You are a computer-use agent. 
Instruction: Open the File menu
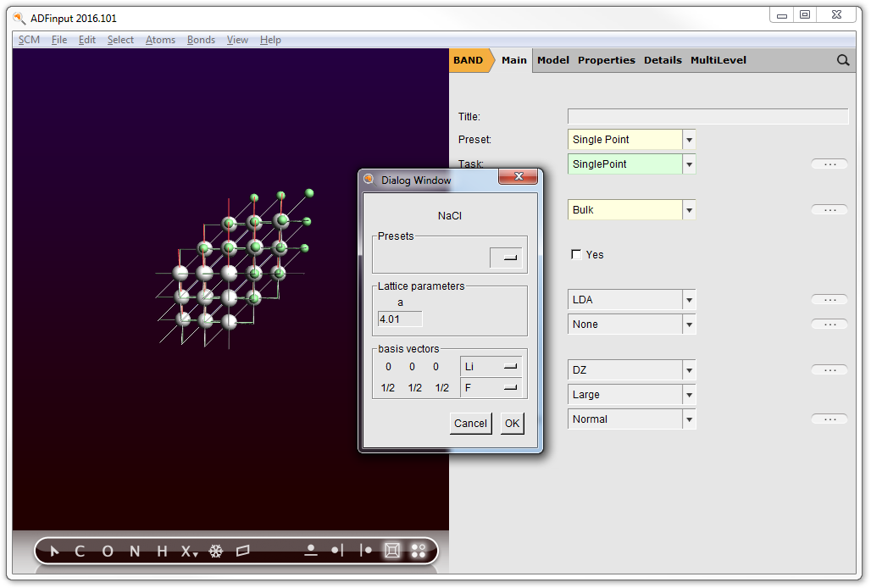58,40
